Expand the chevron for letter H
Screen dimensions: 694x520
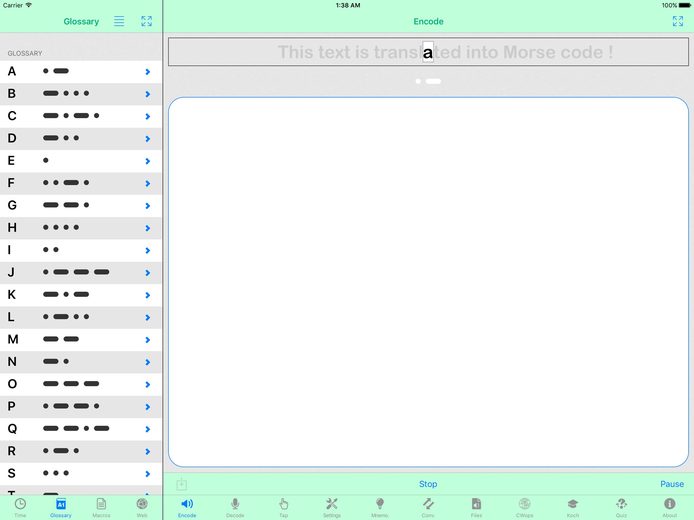pyautogui.click(x=148, y=228)
